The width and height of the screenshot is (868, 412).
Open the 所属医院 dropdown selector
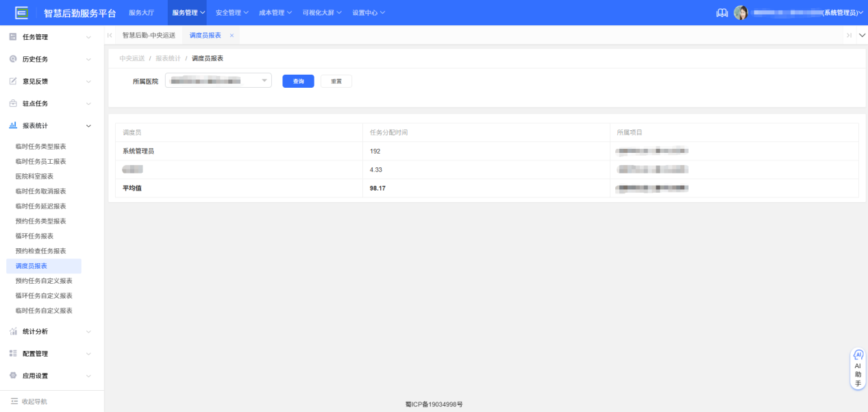218,81
